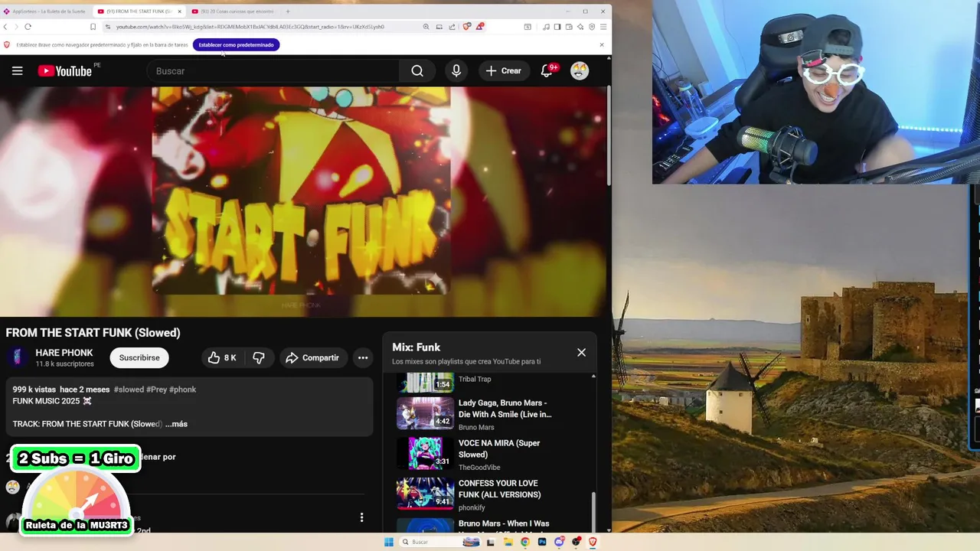Submit search with the magnifier button
This screenshot has height=551, width=980.
tap(417, 71)
